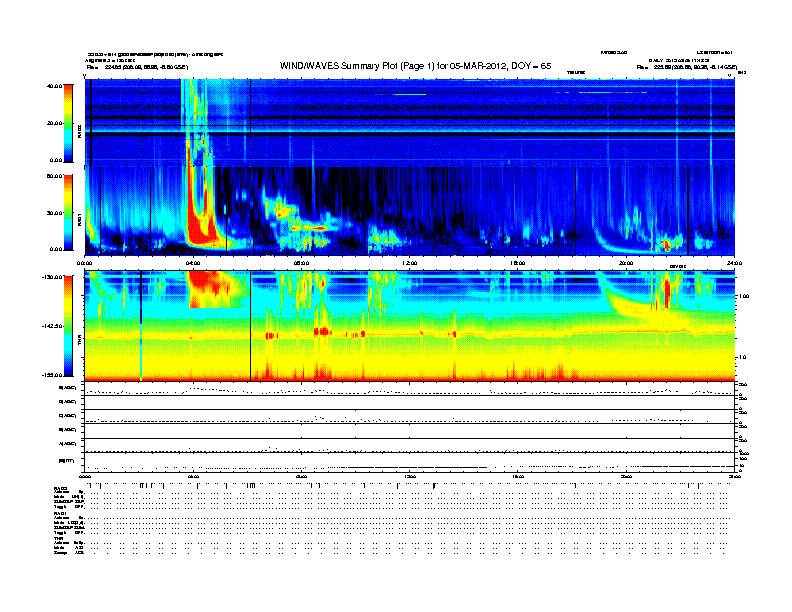
Task: Click the RAD2 color scale bar
Action: [68, 123]
